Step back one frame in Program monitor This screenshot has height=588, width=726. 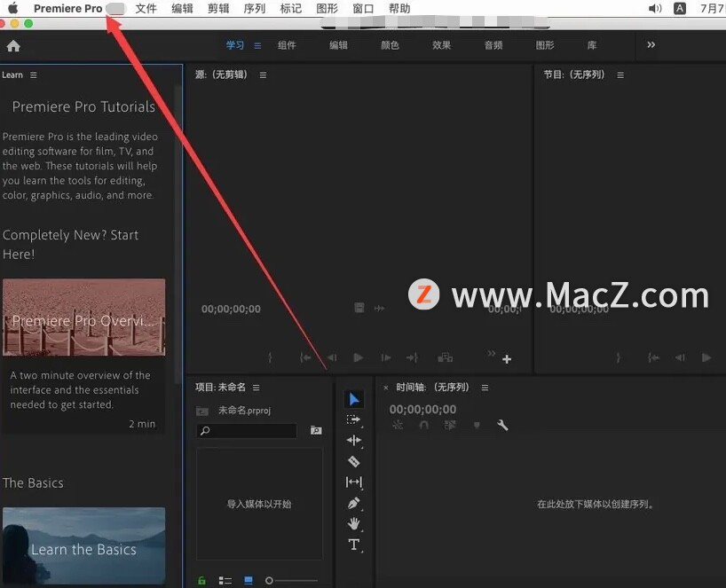680,357
